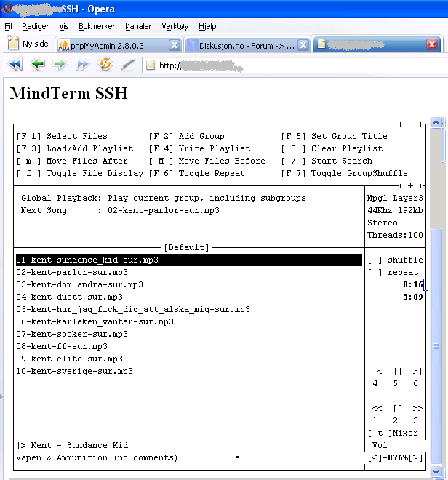Click the phpMyAdmin tab icon
Screen dimensions: 448x480
(64, 45)
